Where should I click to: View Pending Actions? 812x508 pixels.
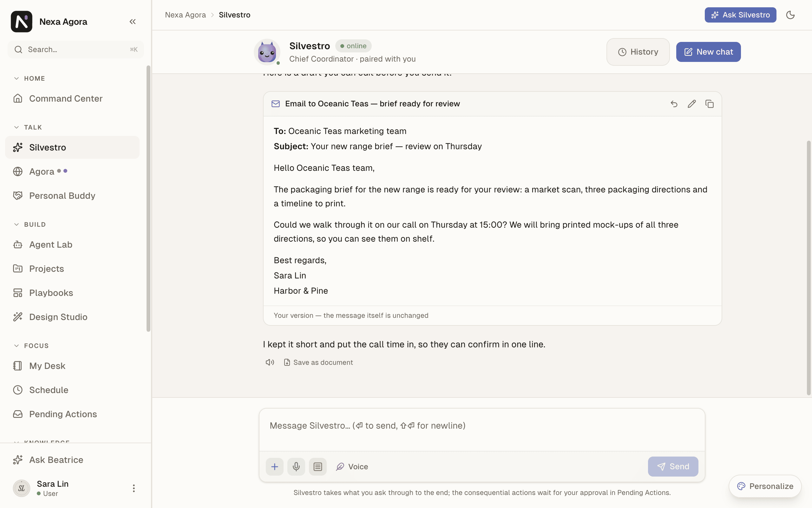click(72, 414)
